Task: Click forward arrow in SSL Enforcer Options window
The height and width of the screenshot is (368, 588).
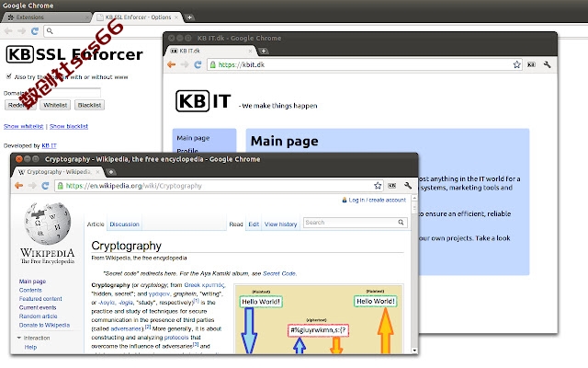Action: coord(21,30)
